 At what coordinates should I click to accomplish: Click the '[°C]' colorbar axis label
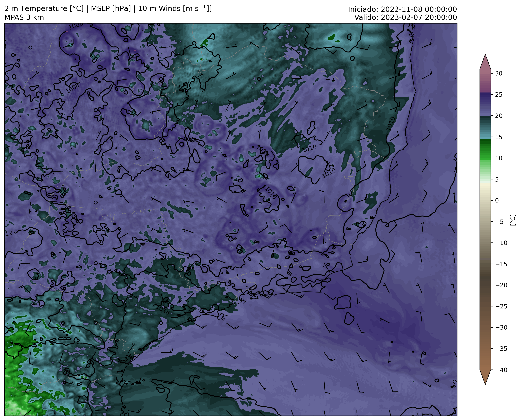(x=513, y=220)
